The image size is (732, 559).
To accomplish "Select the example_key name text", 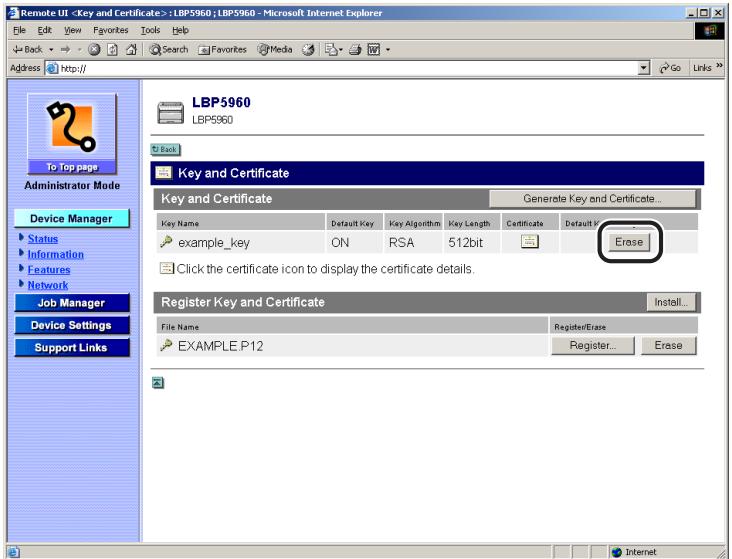I will [214, 243].
